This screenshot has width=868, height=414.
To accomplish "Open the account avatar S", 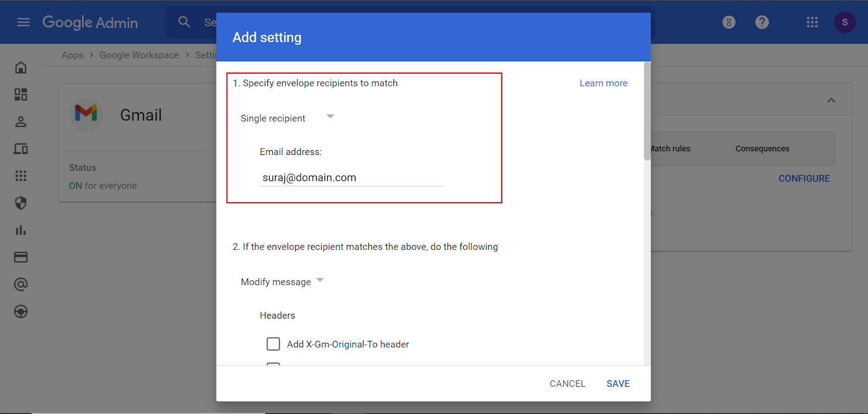I will coord(845,22).
